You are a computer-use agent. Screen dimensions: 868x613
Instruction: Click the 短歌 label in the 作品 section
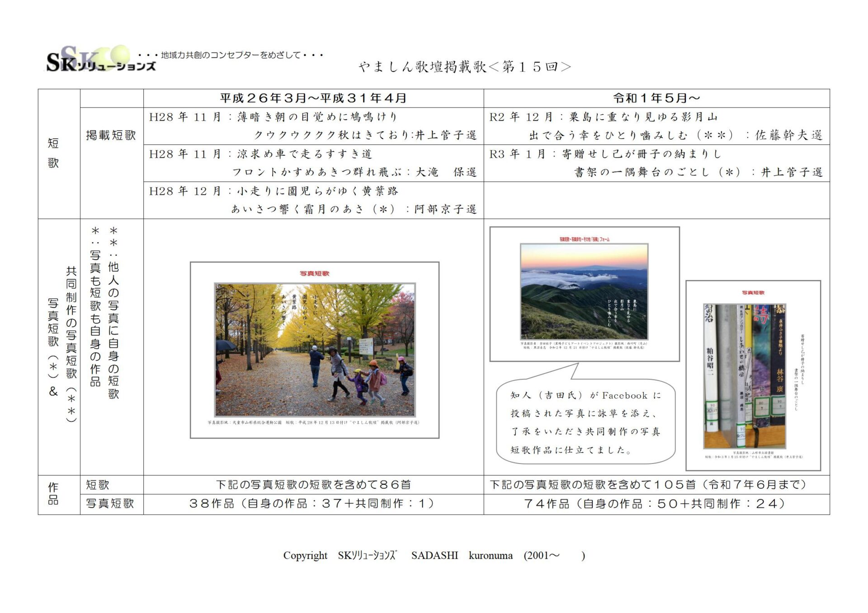point(98,485)
